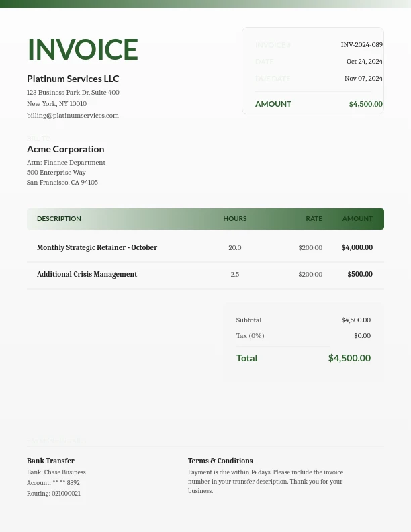Viewport: 411px width, 532px height.
Task: Click the invoice date Oct 24, 2024
Action: 364,62
